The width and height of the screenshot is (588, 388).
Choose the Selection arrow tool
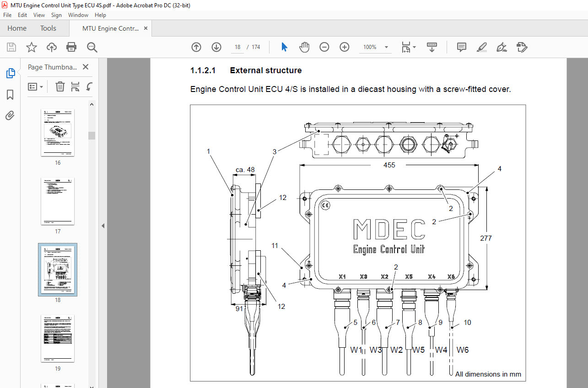pos(284,47)
